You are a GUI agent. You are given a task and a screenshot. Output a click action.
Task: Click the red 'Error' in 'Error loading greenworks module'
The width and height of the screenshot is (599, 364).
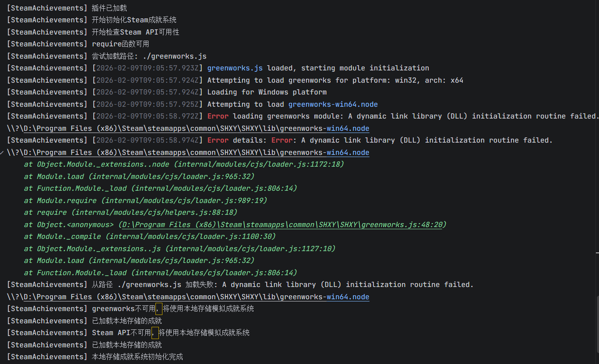click(x=218, y=116)
